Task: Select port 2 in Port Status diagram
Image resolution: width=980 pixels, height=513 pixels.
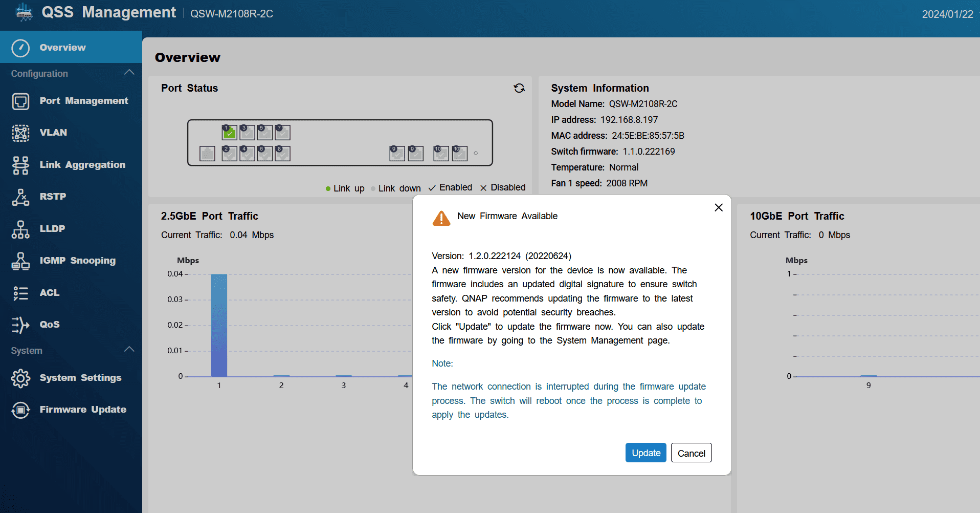Action: [x=230, y=154]
